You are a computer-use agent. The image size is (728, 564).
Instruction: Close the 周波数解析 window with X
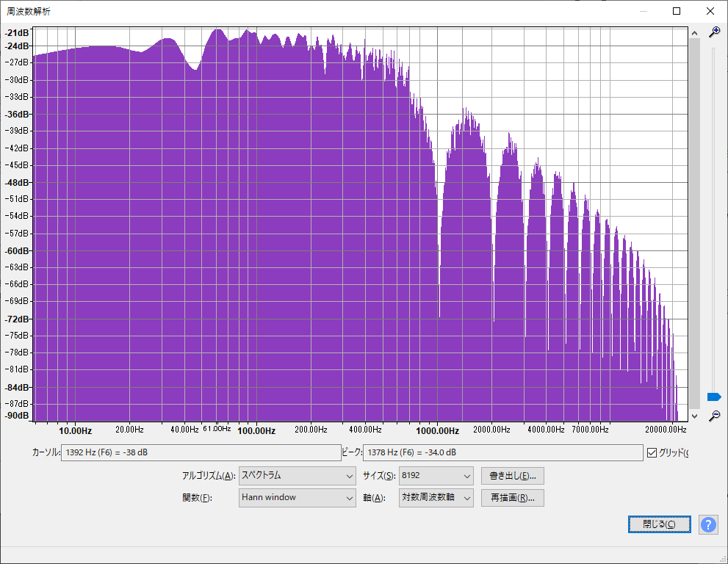pos(710,11)
